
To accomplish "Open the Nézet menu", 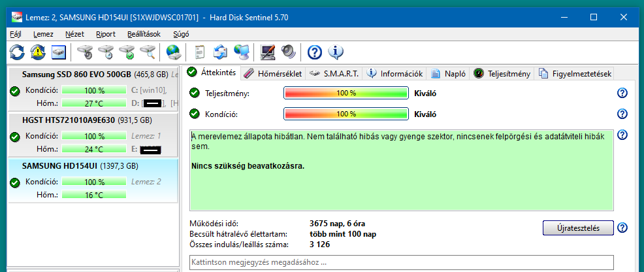I will [74, 34].
